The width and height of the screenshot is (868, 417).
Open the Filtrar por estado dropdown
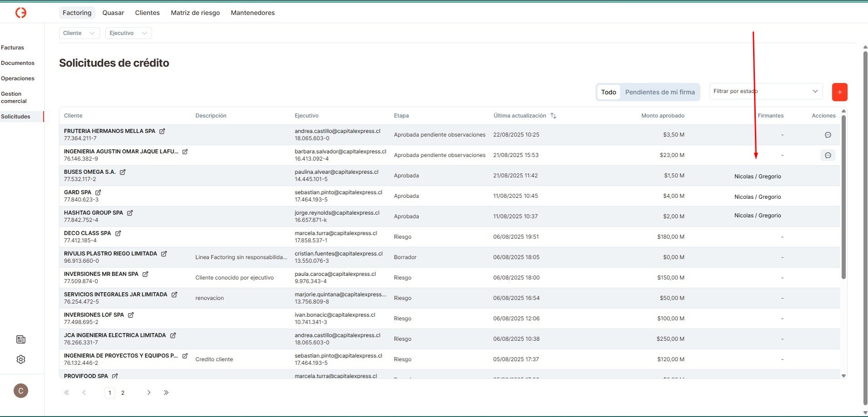tap(765, 91)
